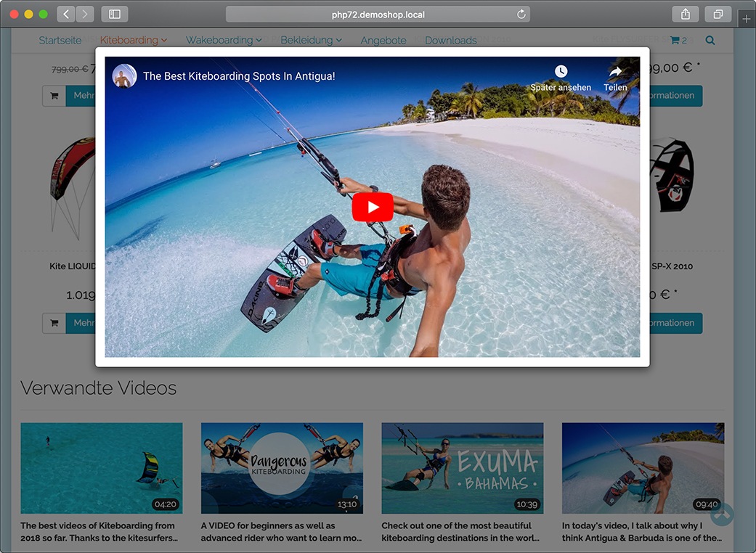Go back with Safari back arrow
The height and width of the screenshot is (553, 756).
click(66, 14)
